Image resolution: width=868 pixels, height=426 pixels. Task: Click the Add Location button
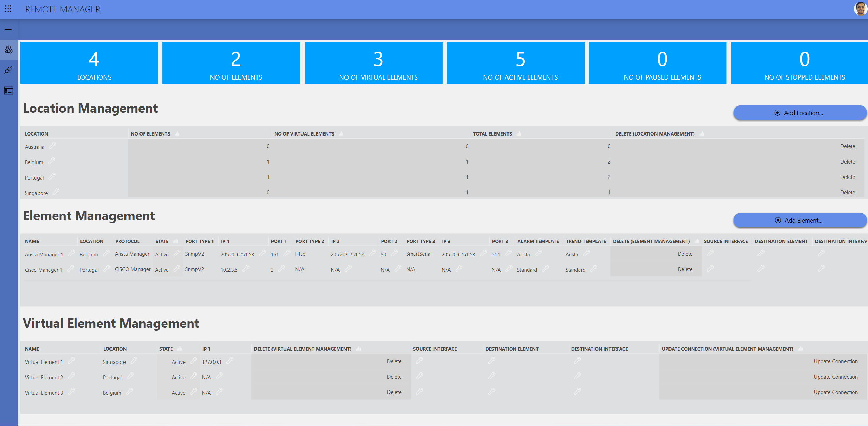799,113
